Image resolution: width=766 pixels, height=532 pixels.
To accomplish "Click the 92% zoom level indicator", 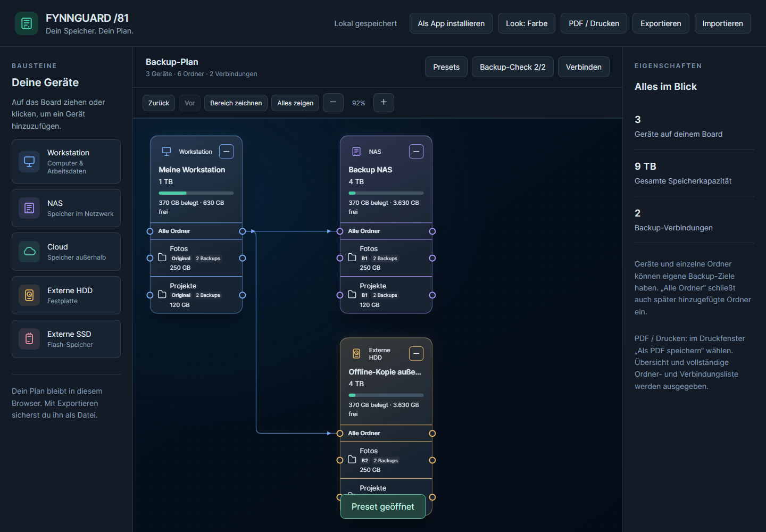I will (x=359, y=103).
